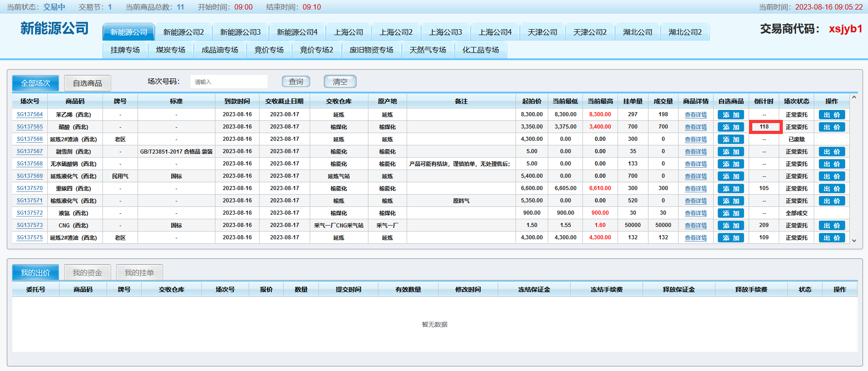Click 出价 for SG137575
This screenshot has width=868, height=371.
832,238
